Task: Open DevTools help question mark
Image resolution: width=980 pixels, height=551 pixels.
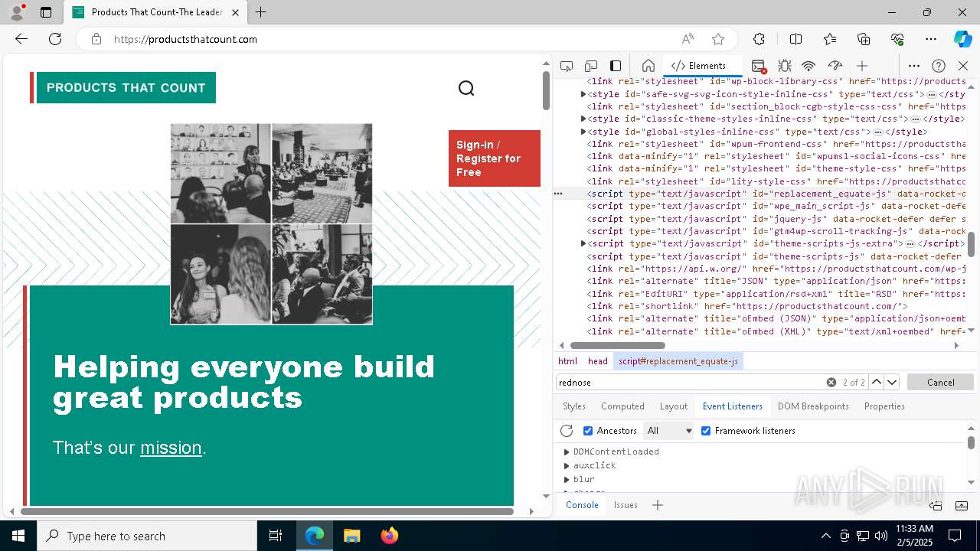Action: point(939,66)
